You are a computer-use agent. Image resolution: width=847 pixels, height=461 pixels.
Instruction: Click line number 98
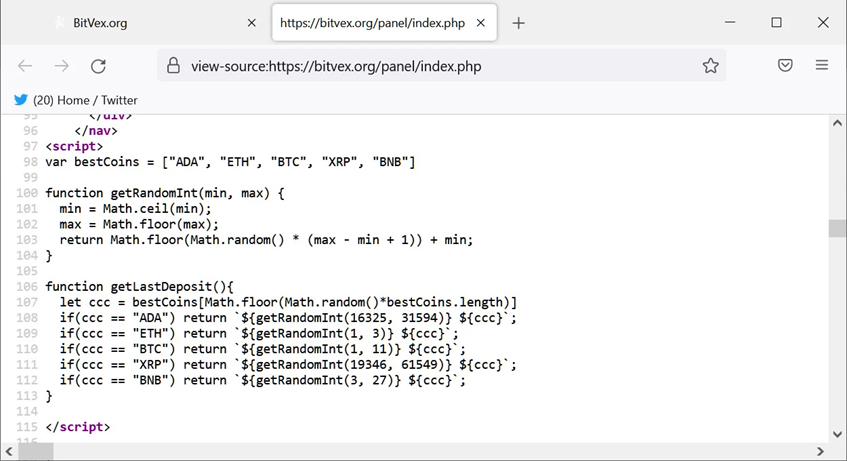click(x=30, y=162)
